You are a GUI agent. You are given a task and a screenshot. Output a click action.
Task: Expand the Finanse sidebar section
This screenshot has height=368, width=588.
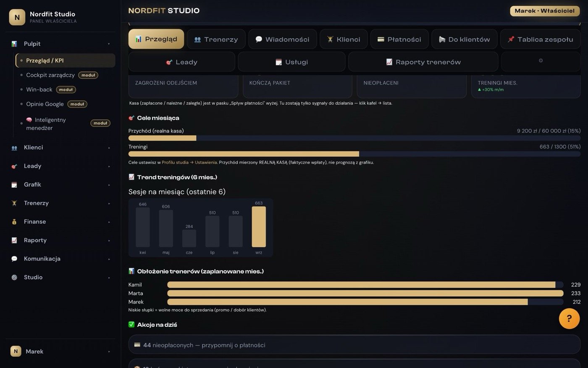pyautogui.click(x=109, y=222)
